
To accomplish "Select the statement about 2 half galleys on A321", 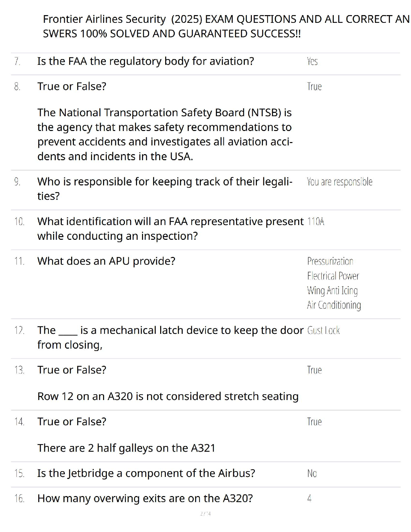I will click(x=126, y=448).
